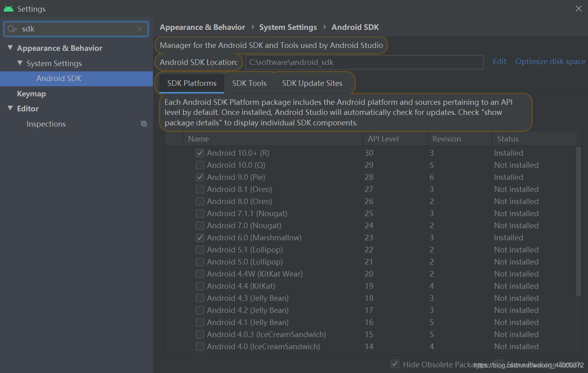Viewport: 588px width, 373px height.
Task: Click the search magnifier icon
Action: [12, 29]
